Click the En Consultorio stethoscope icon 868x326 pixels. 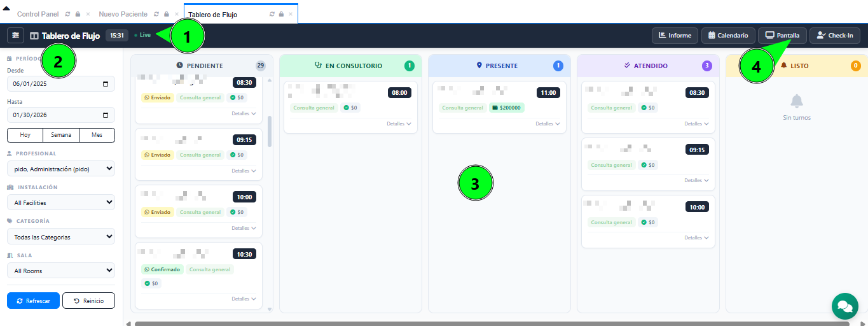[319, 66]
